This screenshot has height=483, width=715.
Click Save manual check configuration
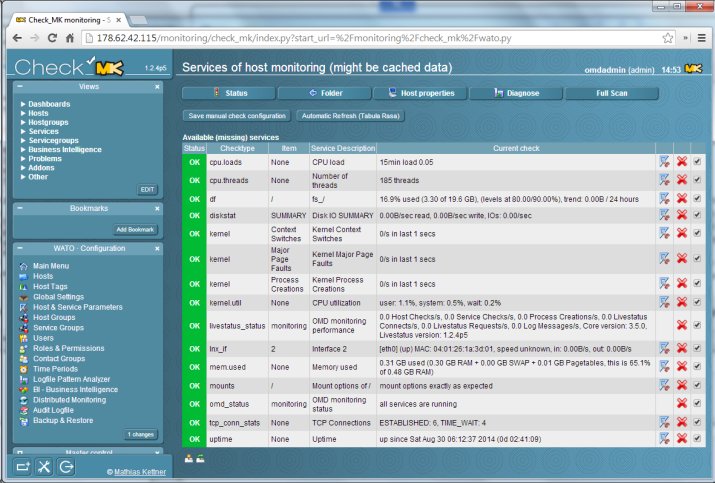tap(237, 116)
